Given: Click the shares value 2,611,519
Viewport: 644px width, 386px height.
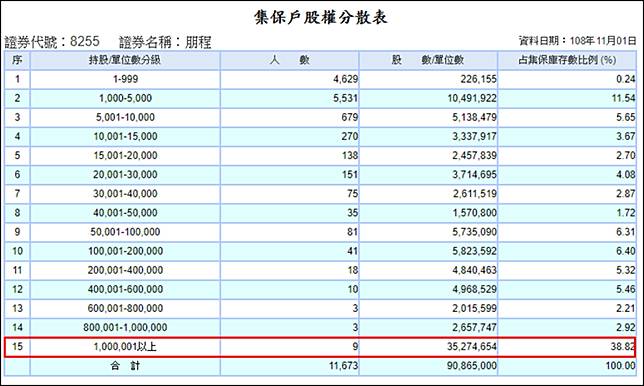Looking at the screenshot, I should click(474, 193).
